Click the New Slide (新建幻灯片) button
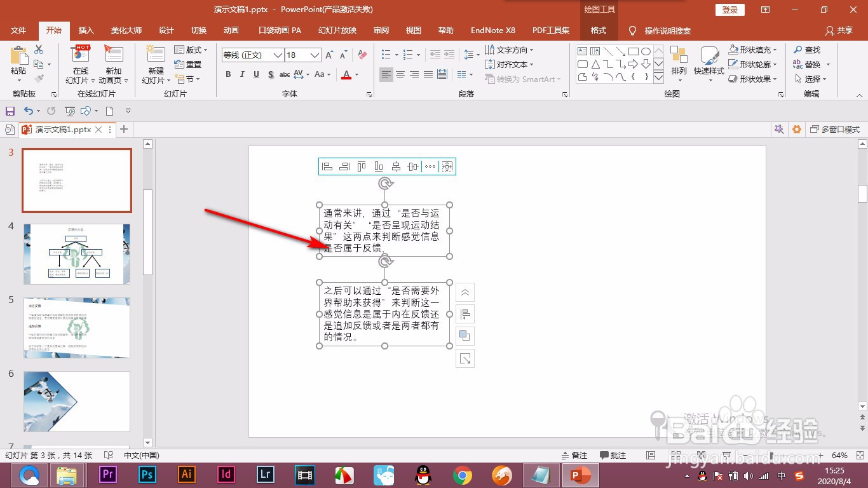 point(156,65)
